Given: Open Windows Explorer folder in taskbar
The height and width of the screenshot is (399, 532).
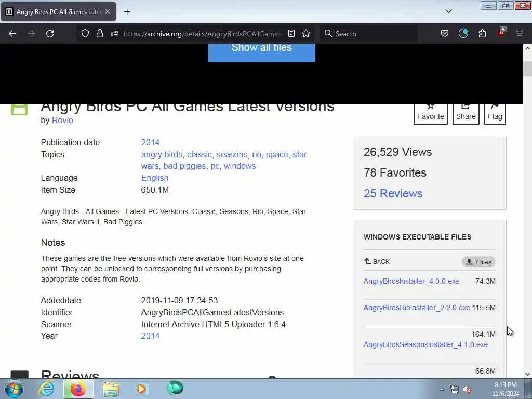Looking at the screenshot, I should [111, 389].
